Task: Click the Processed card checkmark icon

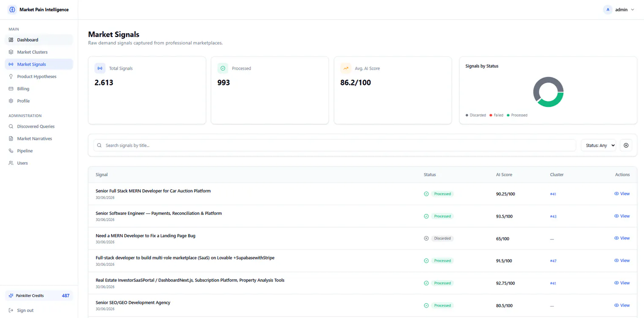Action: (x=223, y=68)
